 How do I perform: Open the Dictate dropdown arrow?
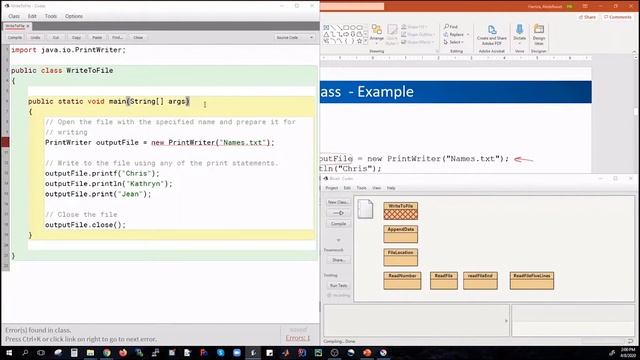(x=520, y=44)
